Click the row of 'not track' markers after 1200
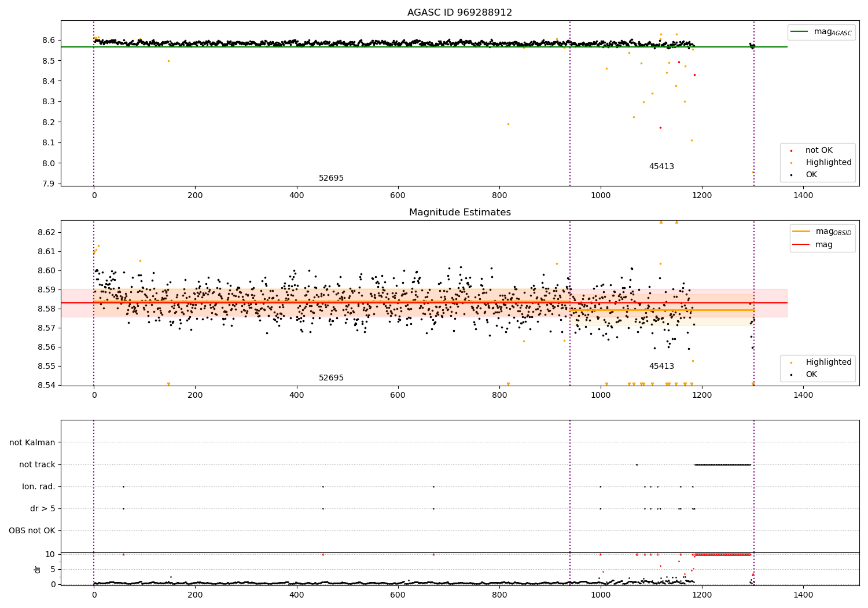 coord(723,465)
